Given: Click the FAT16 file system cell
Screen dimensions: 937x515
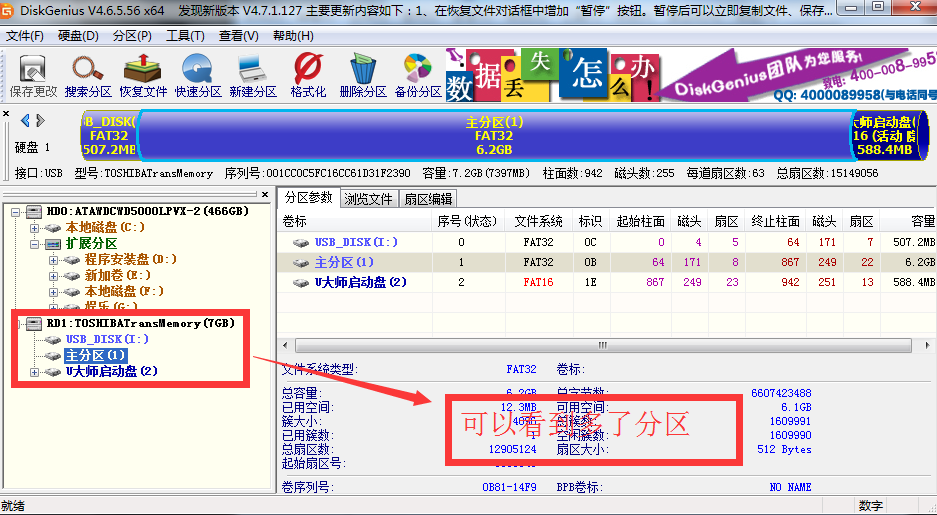Looking at the screenshot, I should click(538, 282).
